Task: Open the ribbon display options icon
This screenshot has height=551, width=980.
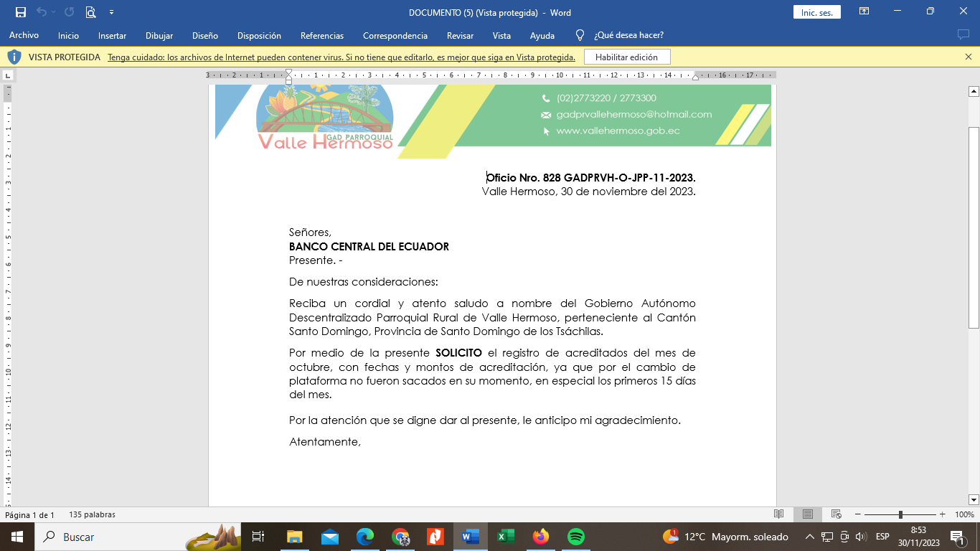Action: [864, 12]
